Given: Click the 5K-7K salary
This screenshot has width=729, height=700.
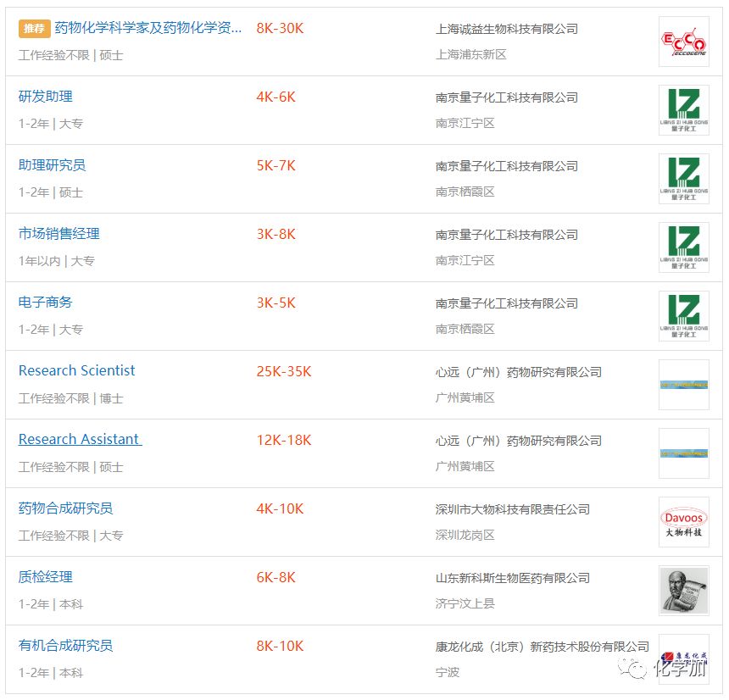Looking at the screenshot, I should click(x=276, y=165).
